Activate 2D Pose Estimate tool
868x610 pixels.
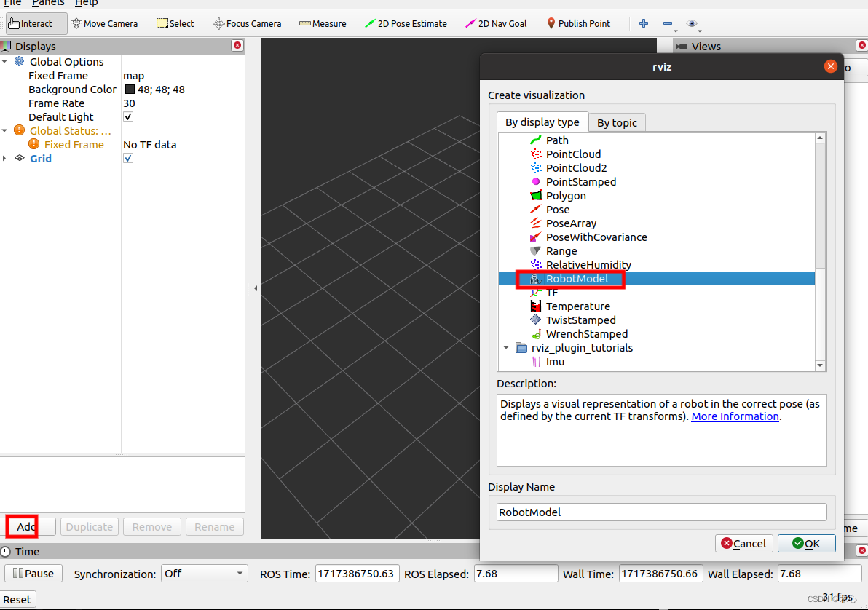click(406, 23)
